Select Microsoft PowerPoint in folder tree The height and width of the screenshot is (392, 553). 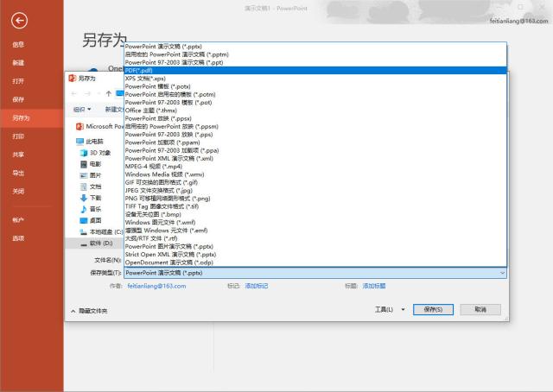(x=99, y=126)
